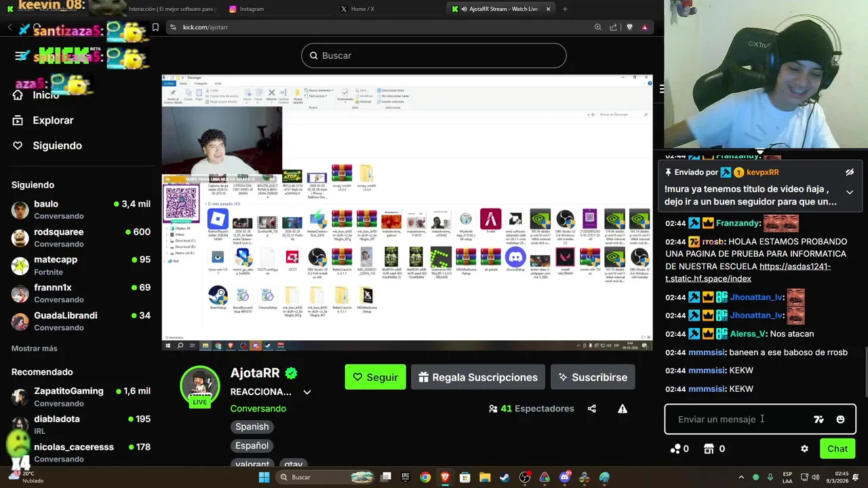Viewport: 868px width, 488px height.
Task: Click the browser bookmark icon
Action: pos(155,27)
